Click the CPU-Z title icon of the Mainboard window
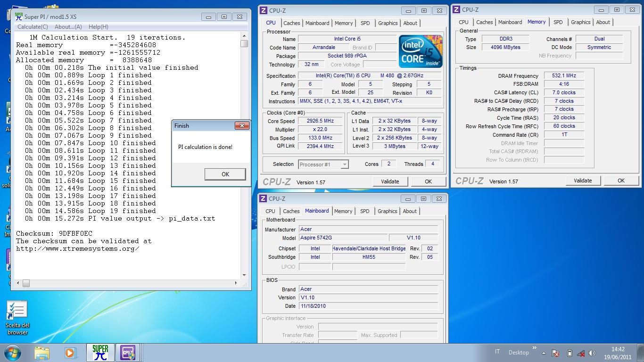The width and height of the screenshot is (644, 362). click(x=263, y=198)
